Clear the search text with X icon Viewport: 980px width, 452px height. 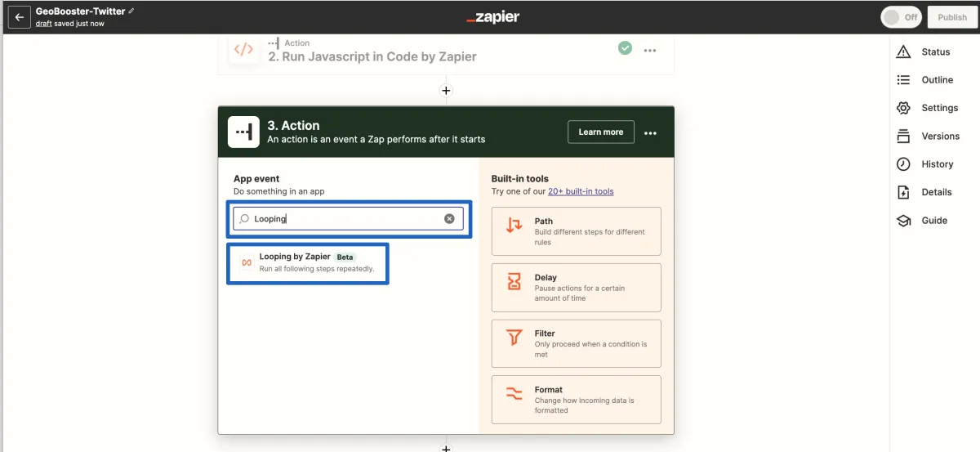click(449, 218)
